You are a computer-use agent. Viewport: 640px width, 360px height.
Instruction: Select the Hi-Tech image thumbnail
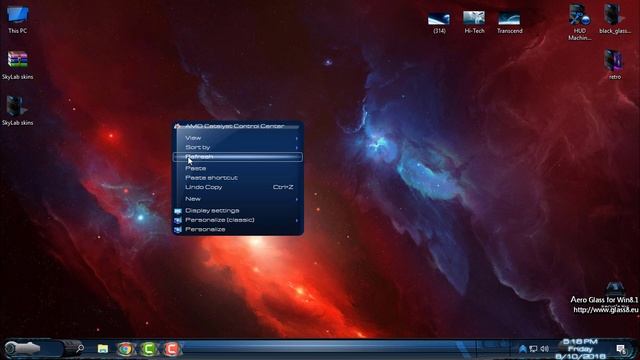(474, 22)
